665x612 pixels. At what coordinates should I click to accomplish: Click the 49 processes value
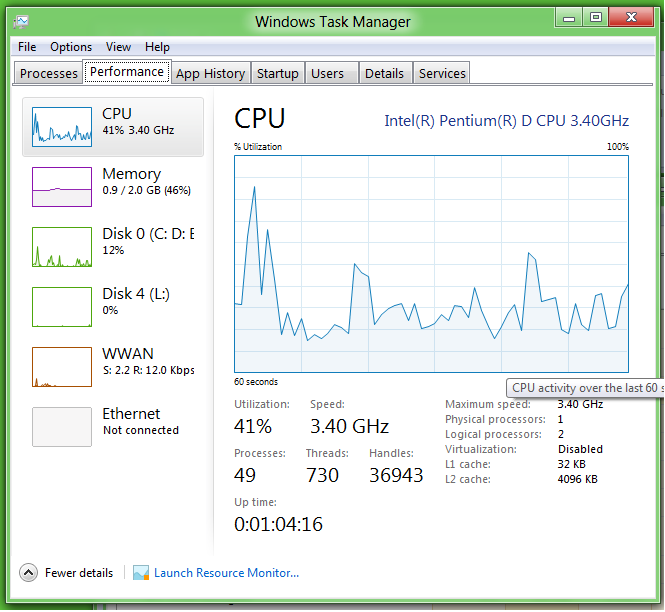tap(245, 475)
